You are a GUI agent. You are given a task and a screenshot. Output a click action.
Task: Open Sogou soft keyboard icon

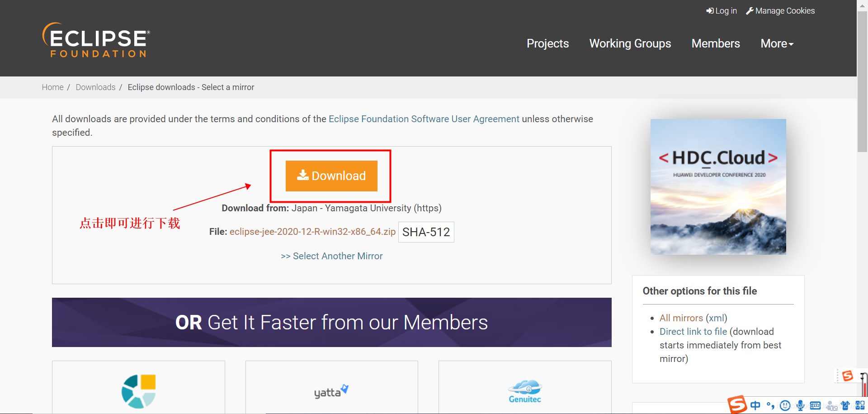coord(815,405)
